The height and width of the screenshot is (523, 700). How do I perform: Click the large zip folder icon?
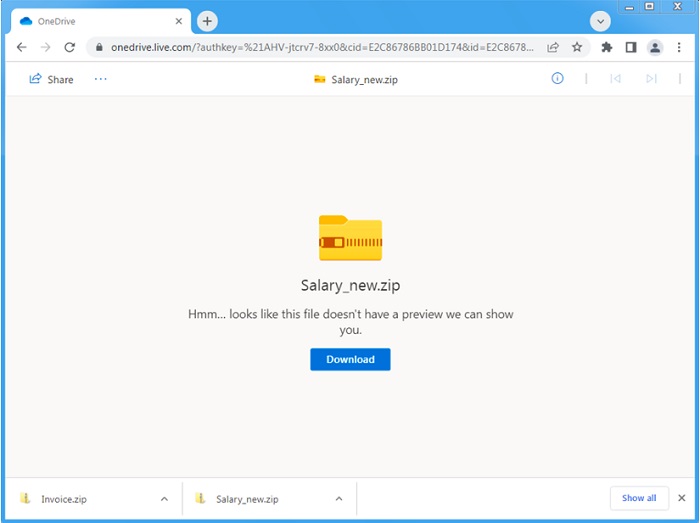[350, 238]
